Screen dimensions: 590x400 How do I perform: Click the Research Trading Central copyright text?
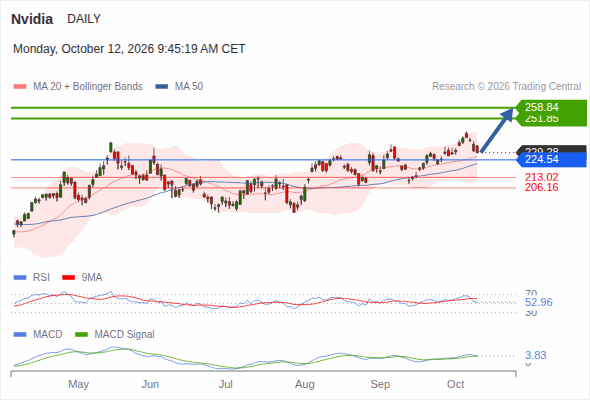(506, 87)
